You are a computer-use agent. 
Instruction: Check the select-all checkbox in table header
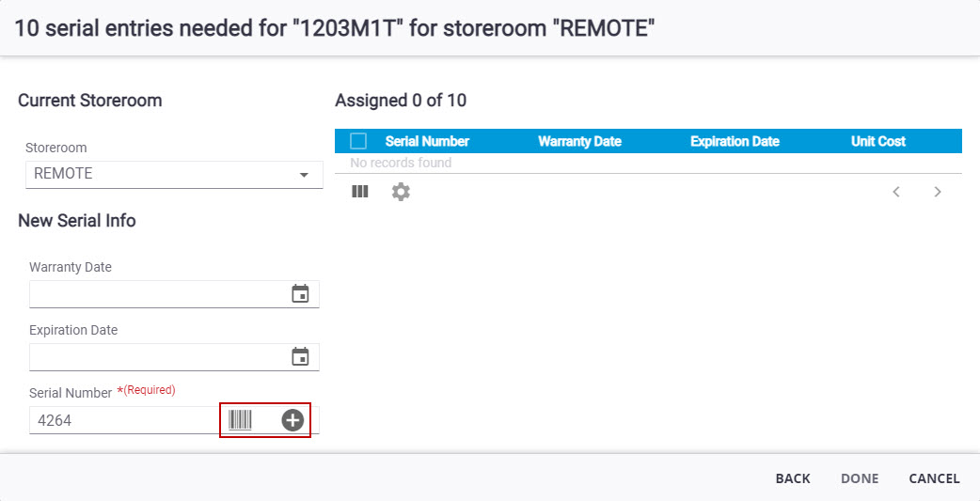(358, 141)
